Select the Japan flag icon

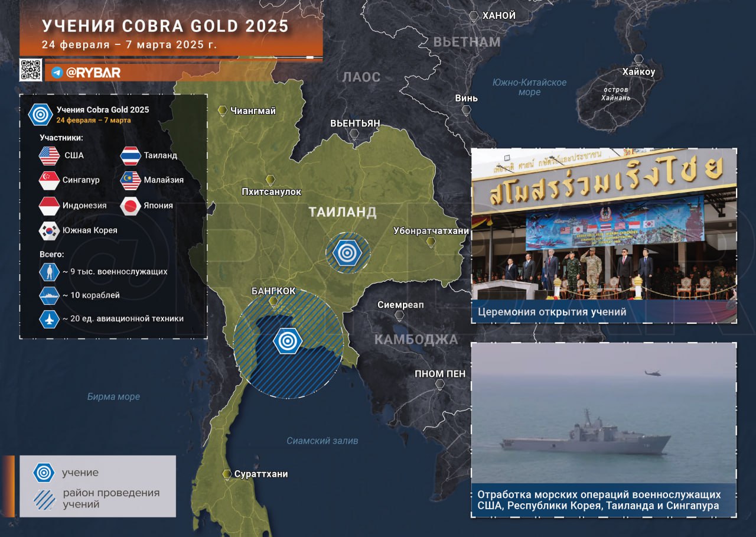pos(130,206)
